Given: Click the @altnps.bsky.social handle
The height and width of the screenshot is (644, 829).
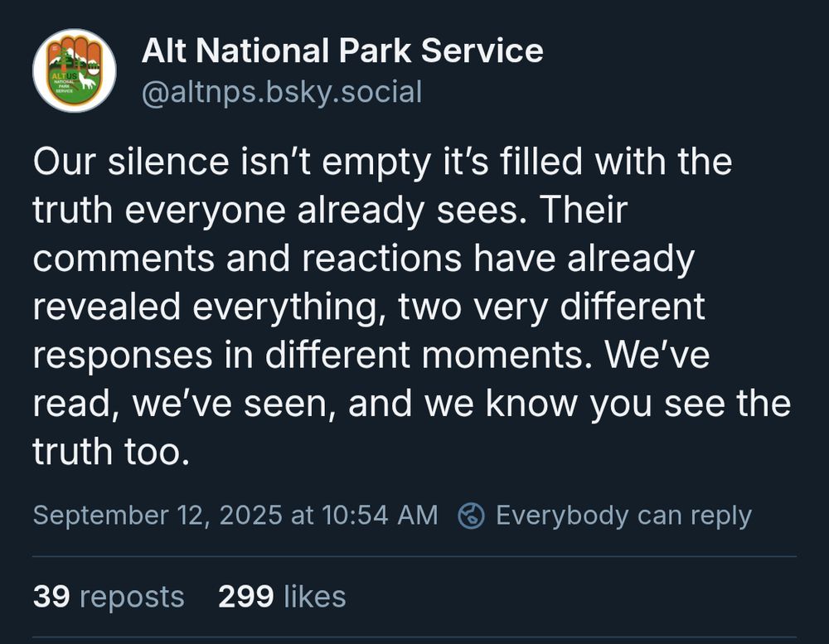Looking at the screenshot, I should pos(282,92).
